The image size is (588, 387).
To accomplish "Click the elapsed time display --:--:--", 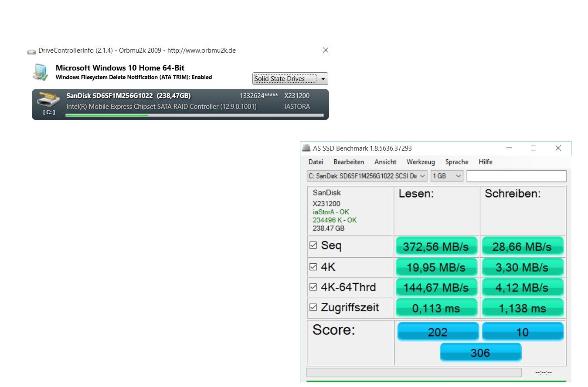I will pos(544,373).
